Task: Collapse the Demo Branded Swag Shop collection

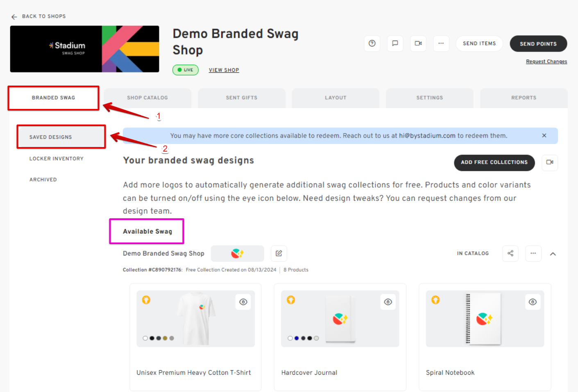Action: point(553,254)
